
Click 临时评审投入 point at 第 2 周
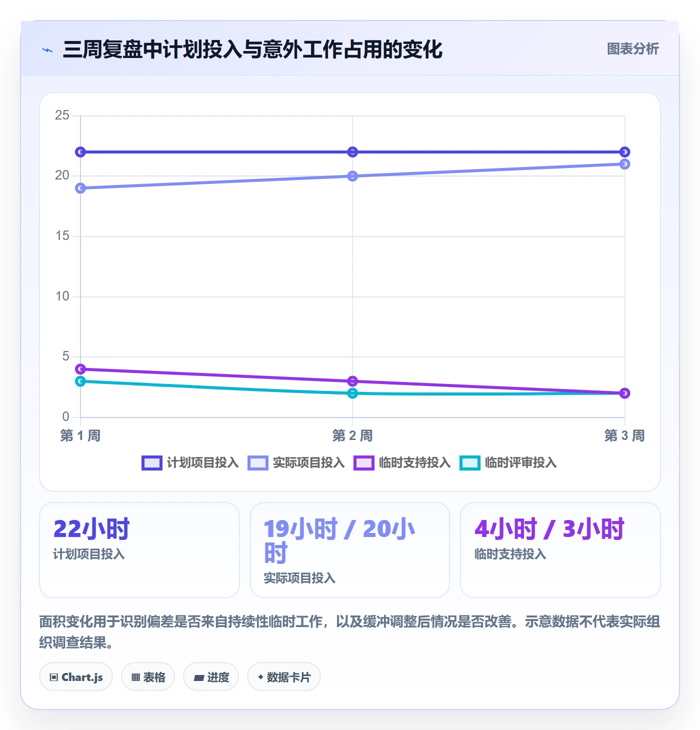click(x=352, y=393)
